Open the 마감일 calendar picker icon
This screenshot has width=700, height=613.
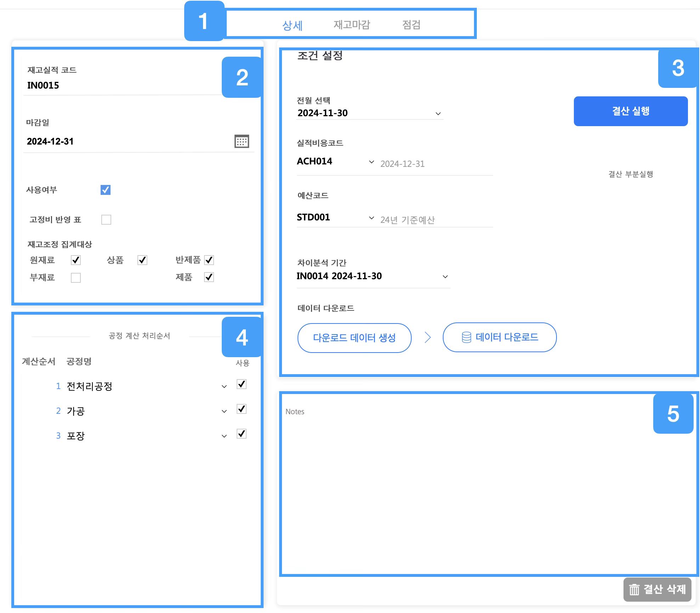pos(242,141)
